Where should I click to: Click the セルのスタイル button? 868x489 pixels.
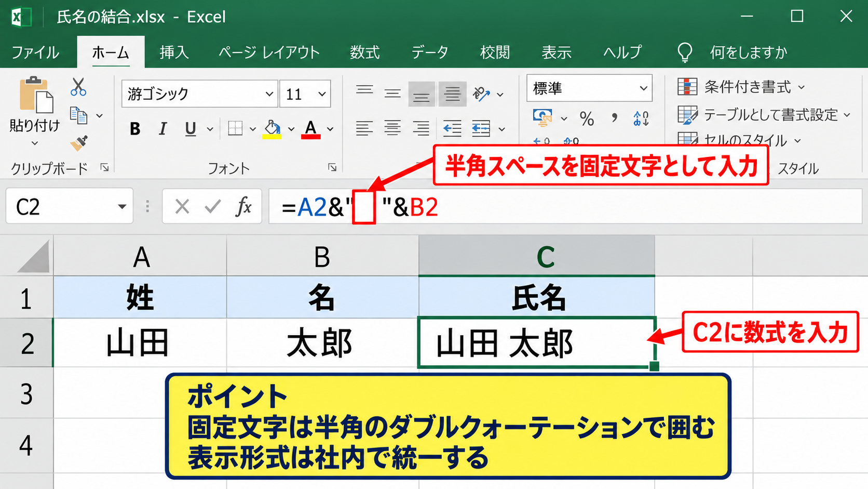click(x=739, y=140)
